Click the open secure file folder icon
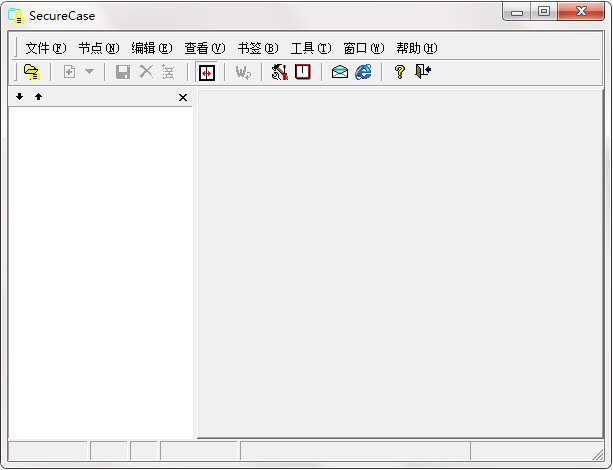The image size is (613, 470). coord(32,72)
